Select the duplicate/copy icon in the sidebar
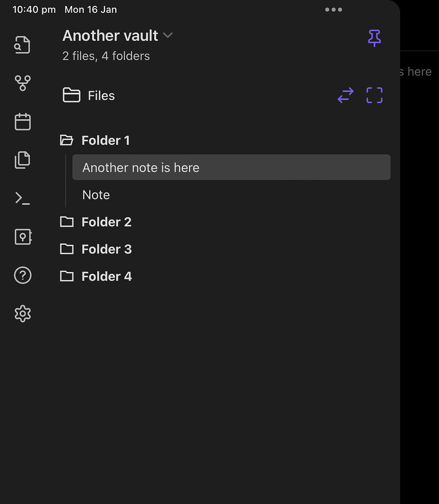 (x=22, y=159)
